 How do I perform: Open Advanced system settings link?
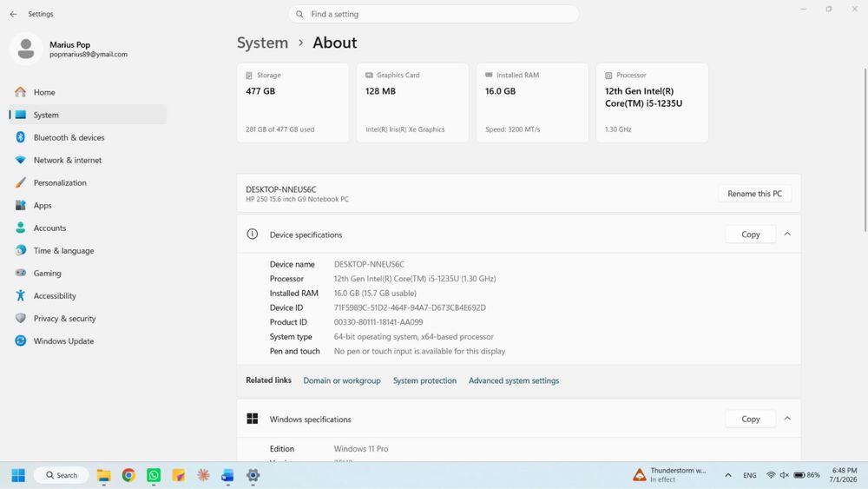pyautogui.click(x=514, y=380)
